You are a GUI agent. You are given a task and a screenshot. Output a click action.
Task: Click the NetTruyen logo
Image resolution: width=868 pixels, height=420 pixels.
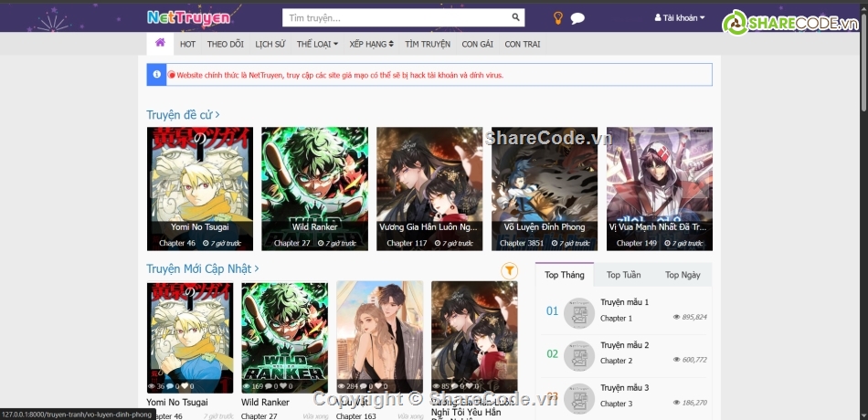pos(188,17)
